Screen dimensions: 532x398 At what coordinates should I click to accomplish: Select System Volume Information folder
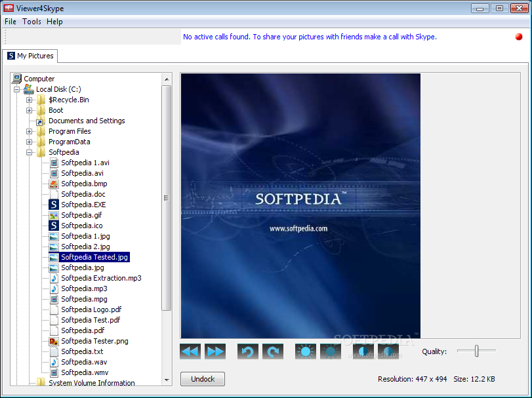[92, 382]
